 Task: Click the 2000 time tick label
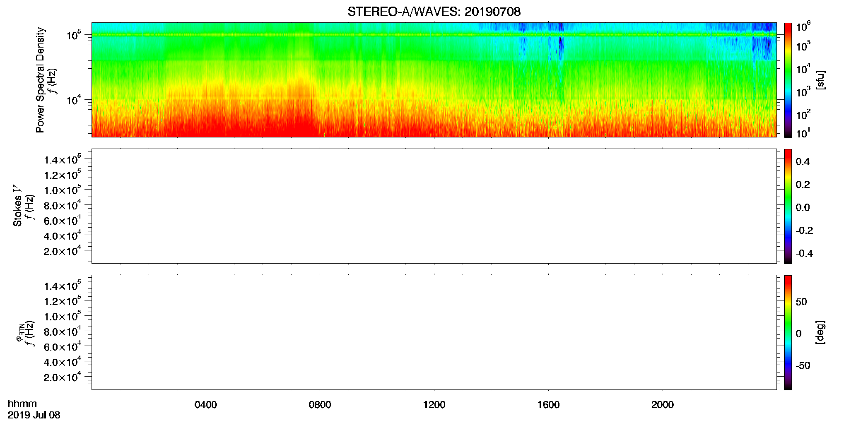pos(662,405)
